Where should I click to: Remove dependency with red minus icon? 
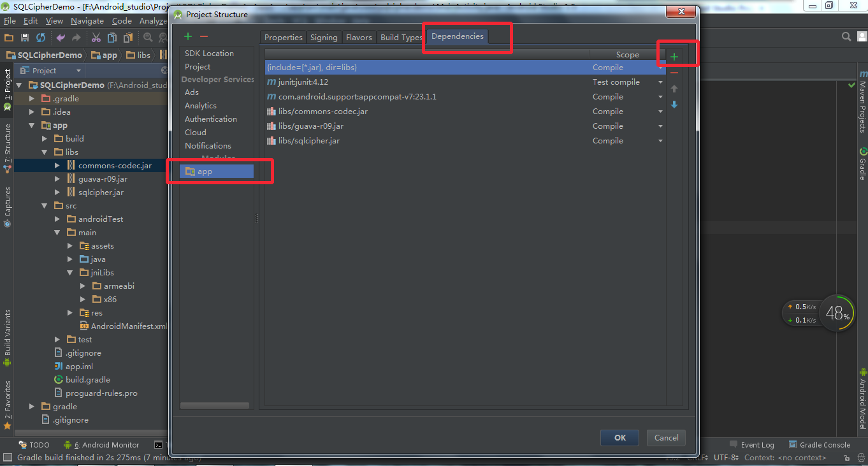pos(674,73)
